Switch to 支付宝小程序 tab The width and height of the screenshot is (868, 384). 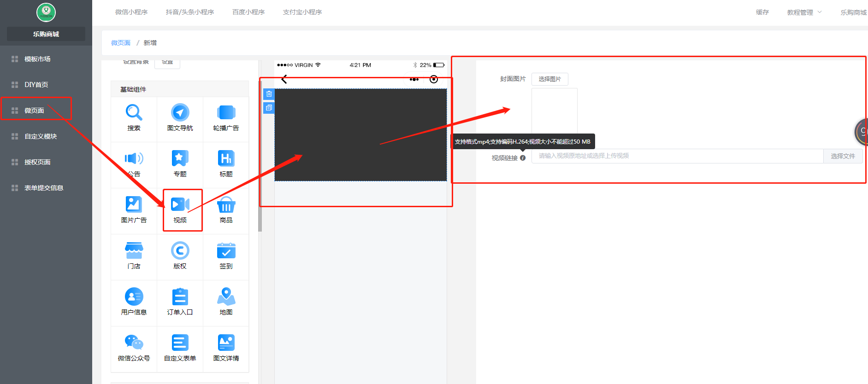click(302, 12)
